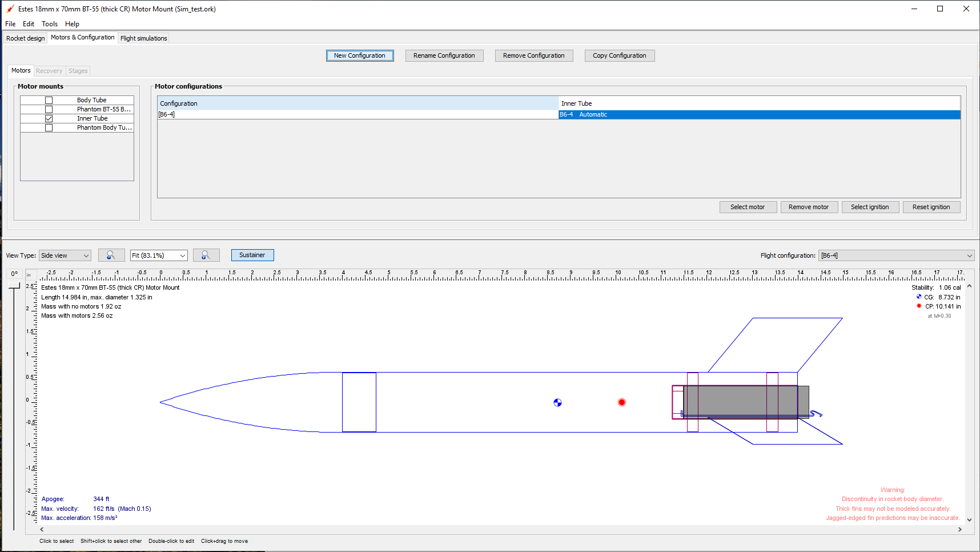Select the B6-4 Automatic row
This screenshot has height=552, width=980.
pos(628,114)
